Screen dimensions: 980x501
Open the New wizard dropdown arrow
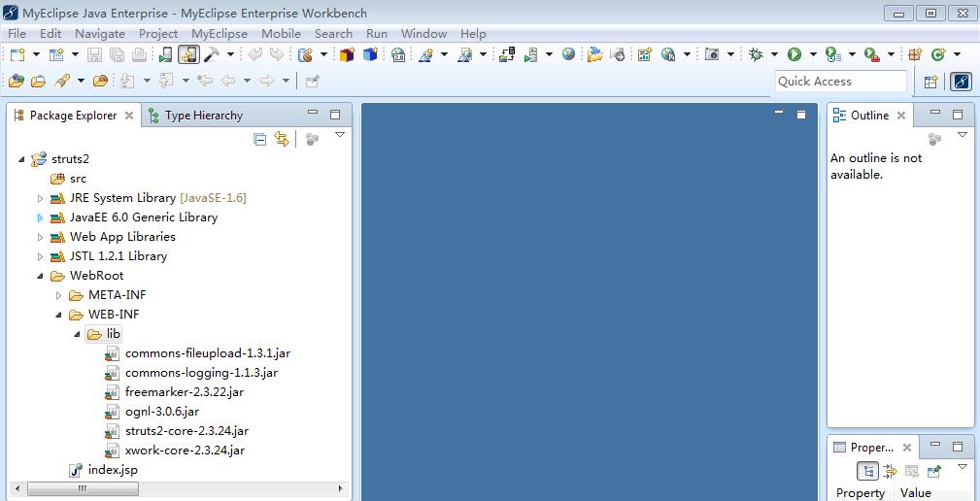[36, 55]
